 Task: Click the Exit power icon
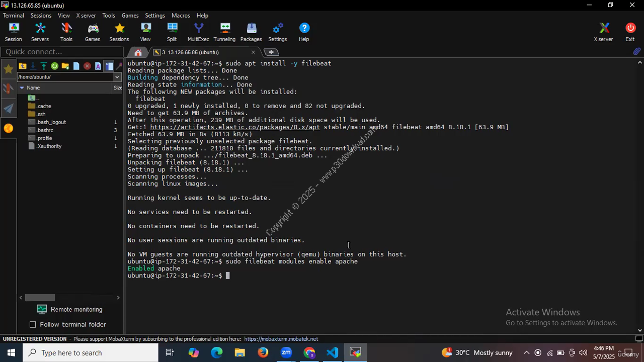630,32
